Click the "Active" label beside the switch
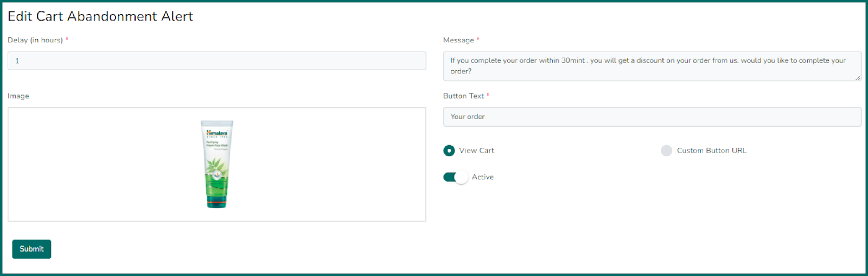The height and width of the screenshot is (276, 868). 482,177
